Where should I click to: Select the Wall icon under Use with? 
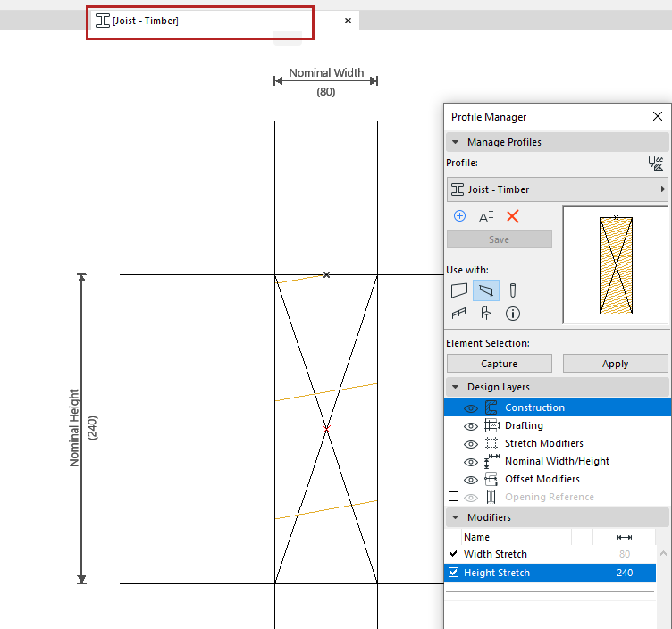tap(459, 290)
